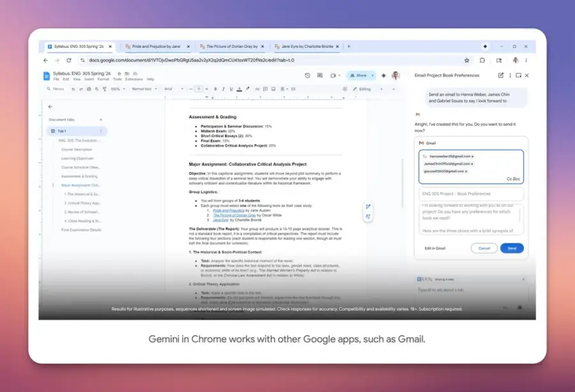Go back using Chrome's back arrow
Screen dimensions: 575x392
(x=45, y=61)
